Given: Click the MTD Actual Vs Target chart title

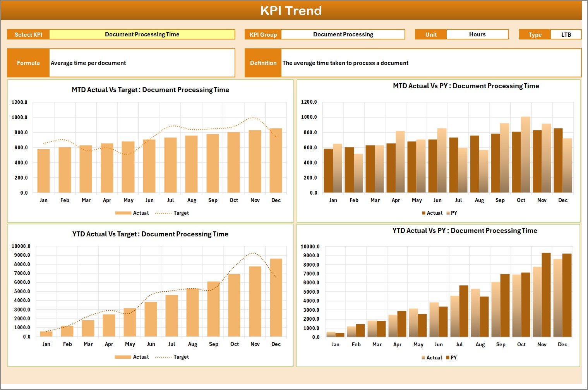Looking at the screenshot, I should point(150,90).
